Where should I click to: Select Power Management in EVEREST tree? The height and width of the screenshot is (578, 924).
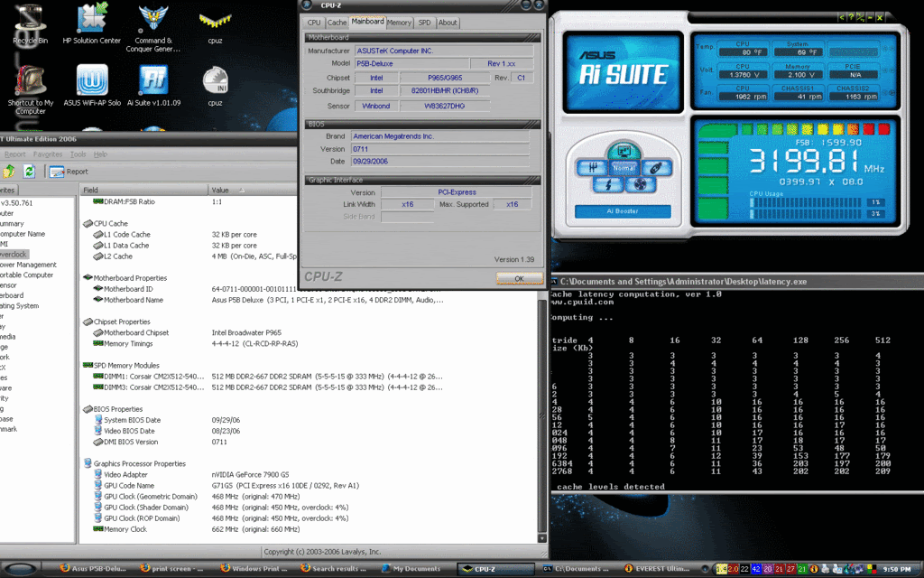(x=28, y=265)
